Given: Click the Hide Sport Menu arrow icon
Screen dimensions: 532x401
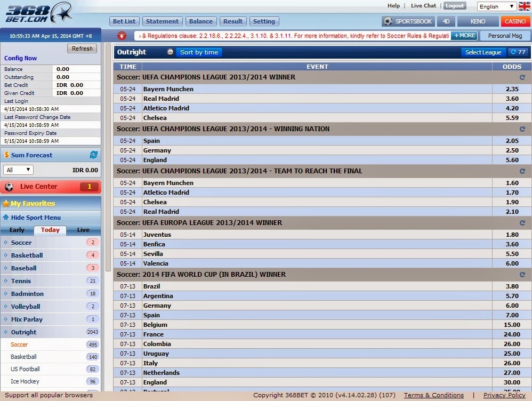Looking at the screenshot, I should pyautogui.click(x=6, y=218).
